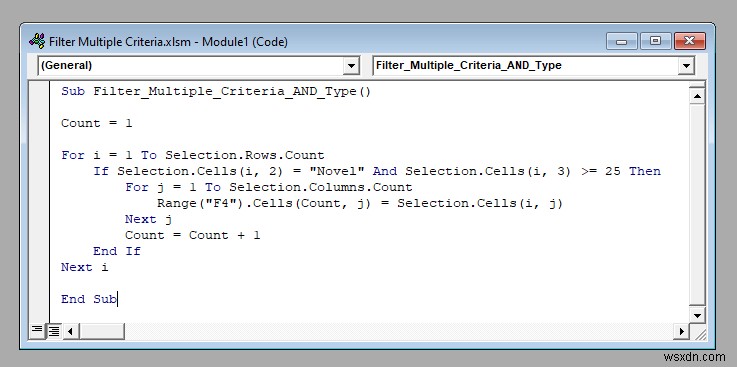The image size is (737, 367).
Task: Click the "Next i" code line
Action: (84, 267)
